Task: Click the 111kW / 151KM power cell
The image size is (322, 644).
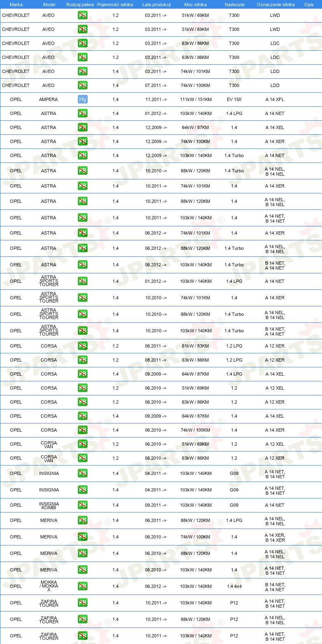Action: click(x=196, y=99)
